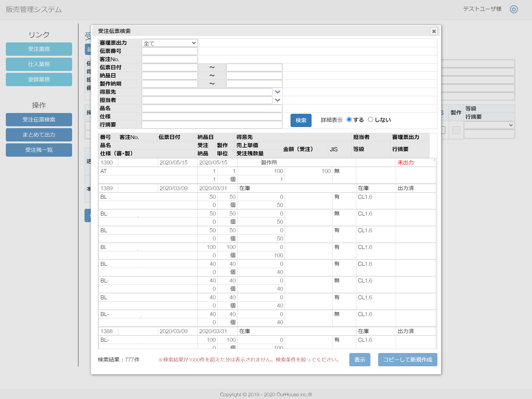This screenshot has height=399, width=532.
Task: Open the 審理票出力 select box
Action: tap(170, 43)
